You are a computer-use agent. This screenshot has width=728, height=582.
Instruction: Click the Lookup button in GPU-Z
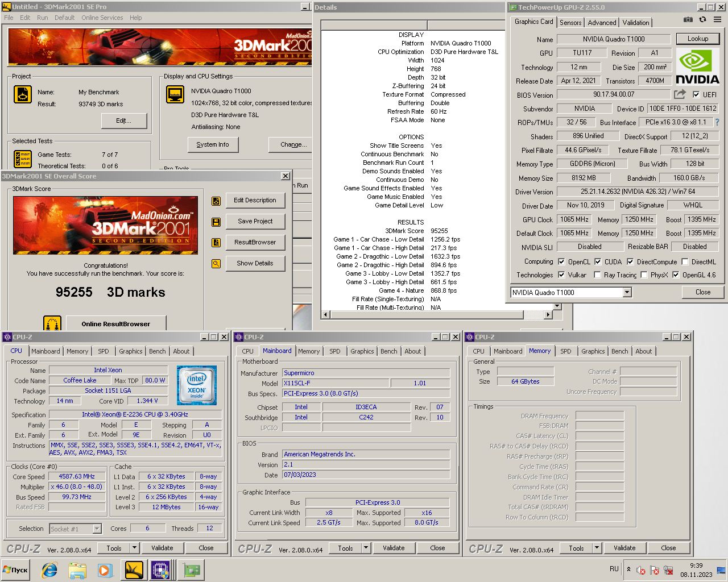(698, 39)
